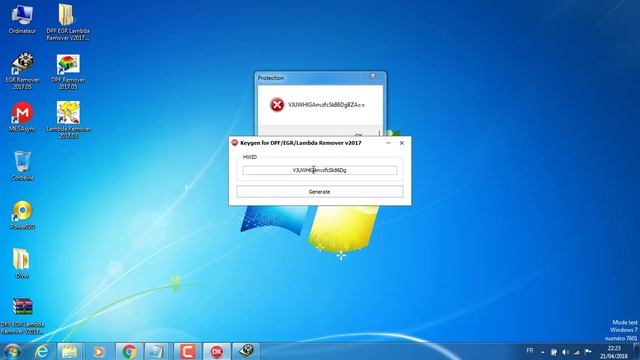Viewport: 640px width, 360px height.
Task: Open the volume speaker tray icon
Action: point(565,352)
